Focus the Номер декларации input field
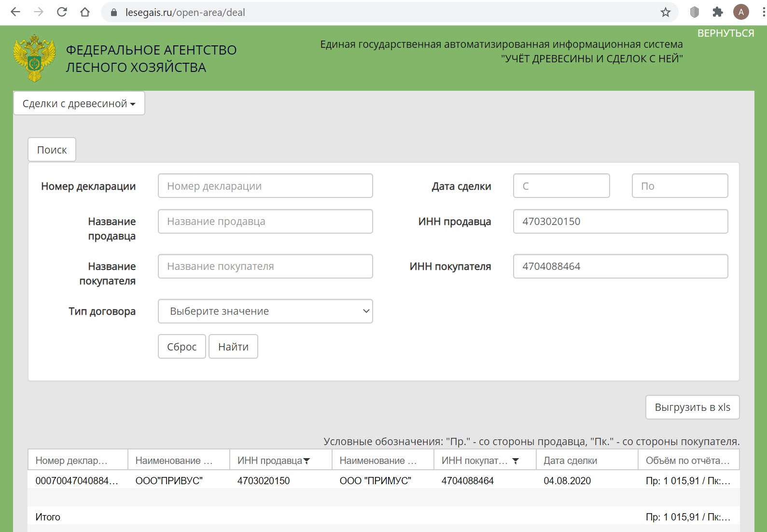The height and width of the screenshot is (532, 767). pyautogui.click(x=265, y=186)
